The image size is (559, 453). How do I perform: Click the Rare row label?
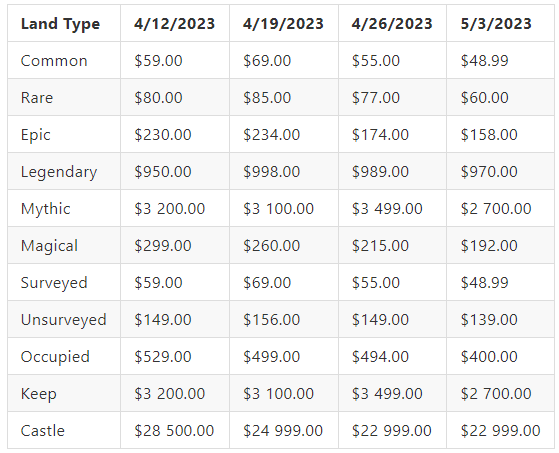pos(37,98)
